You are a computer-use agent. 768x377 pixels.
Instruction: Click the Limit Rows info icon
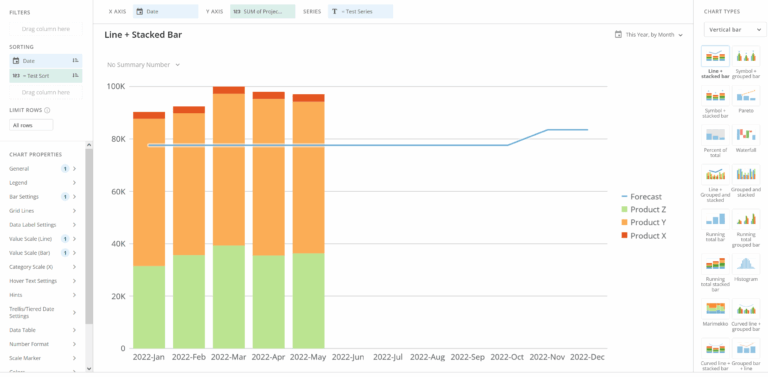point(48,110)
